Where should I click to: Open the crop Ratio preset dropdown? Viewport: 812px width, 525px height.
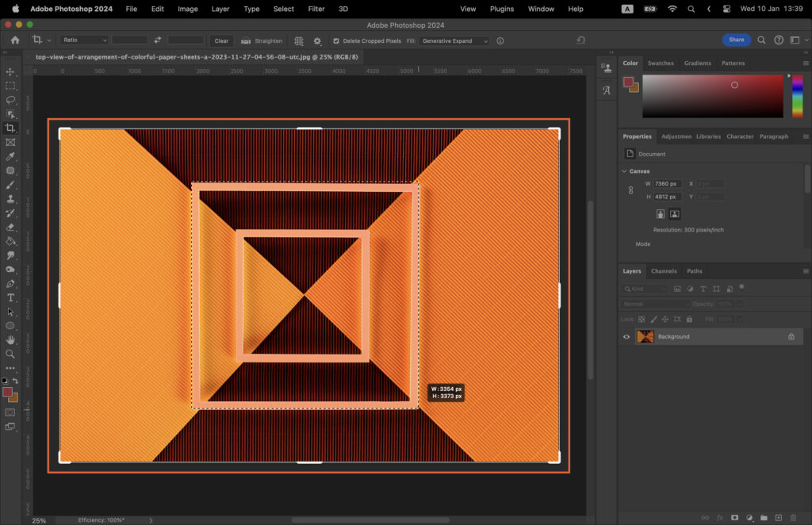pos(84,40)
